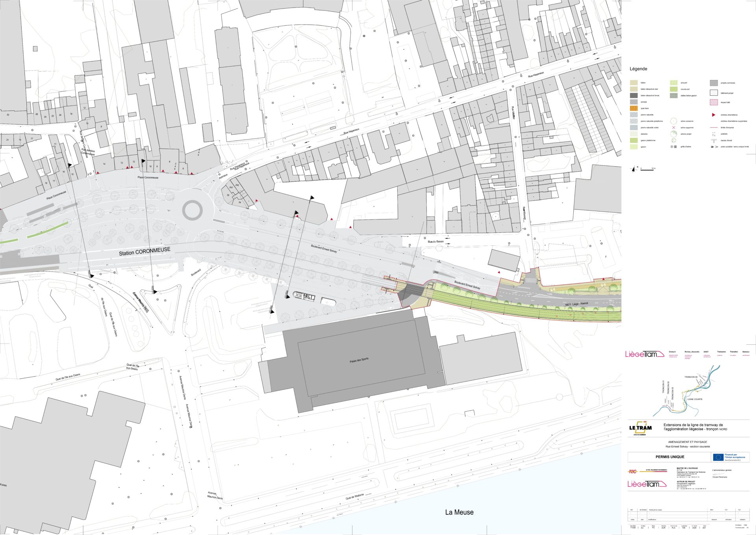Click the pierre naturelle plateforme swatch

[x=634, y=121]
